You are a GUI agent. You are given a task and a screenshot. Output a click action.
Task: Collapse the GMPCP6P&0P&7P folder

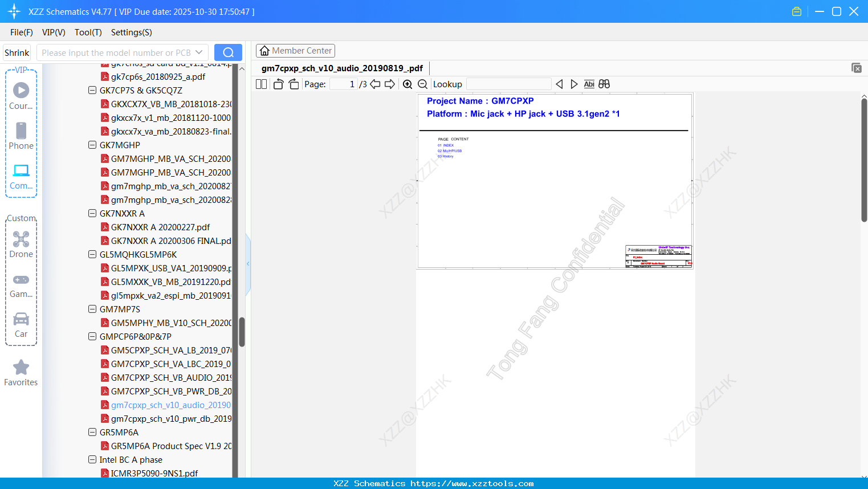pyautogui.click(x=92, y=336)
